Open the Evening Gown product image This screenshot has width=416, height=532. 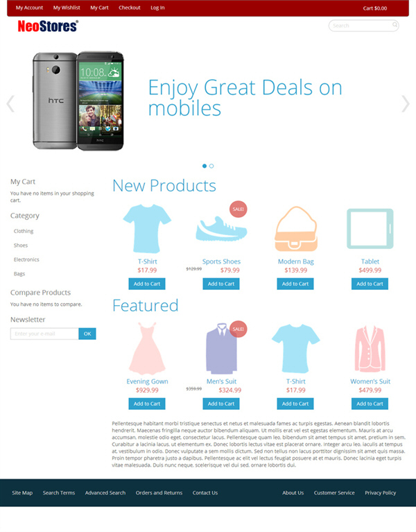coord(147,348)
